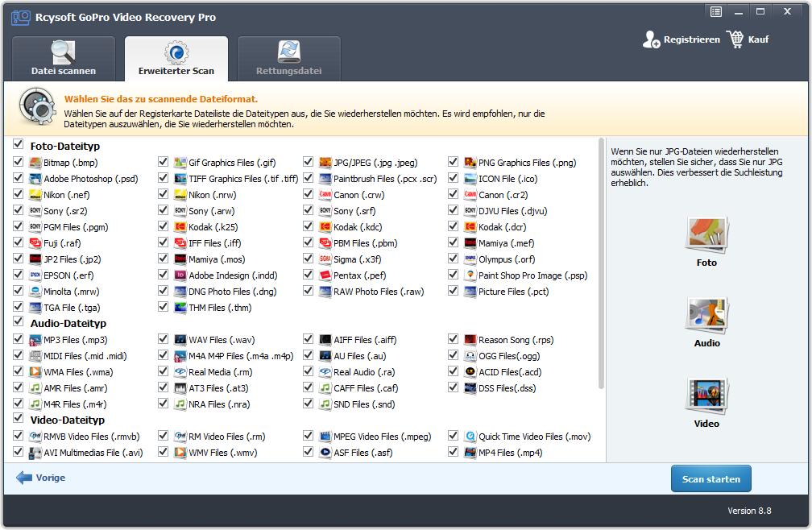This screenshot has width=812, height=530.
Task: Toggle the WMV Files (.wmv) checkbox
Action: [163, 451]
